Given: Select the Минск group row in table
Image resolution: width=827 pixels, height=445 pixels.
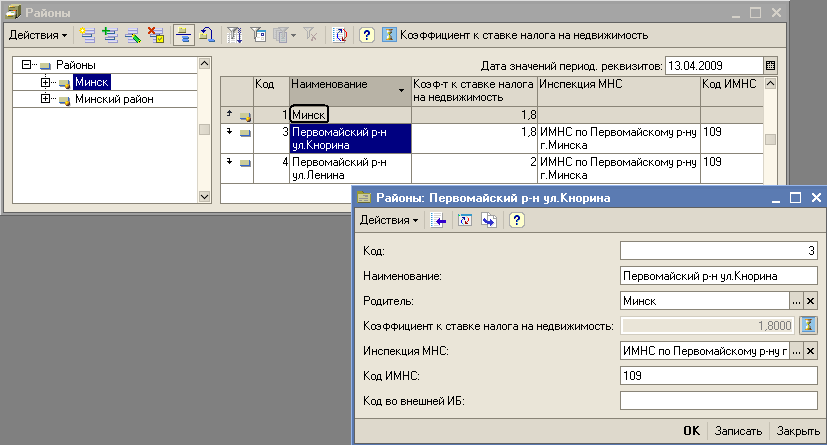Looking at the screenshot, I should [x=492, y=115].
